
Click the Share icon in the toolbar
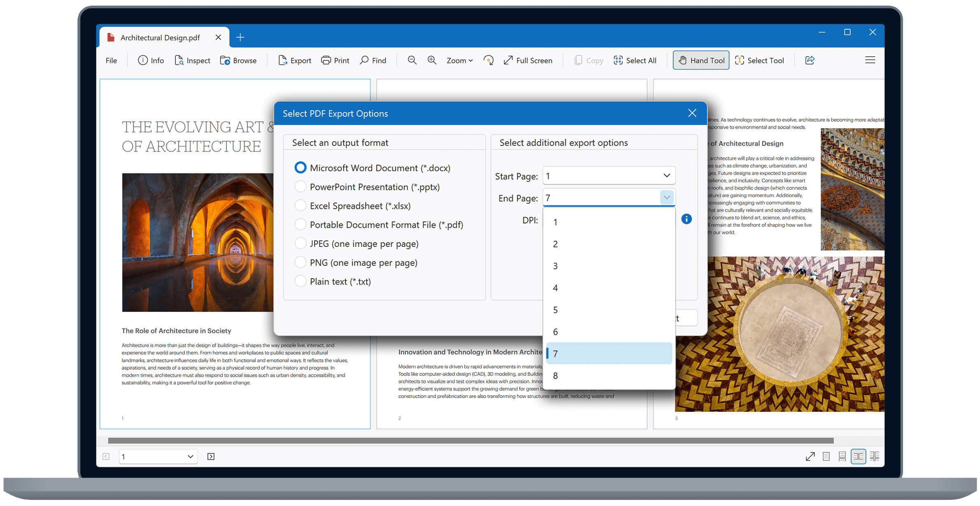pyautogui.click(x=809, y=60)
